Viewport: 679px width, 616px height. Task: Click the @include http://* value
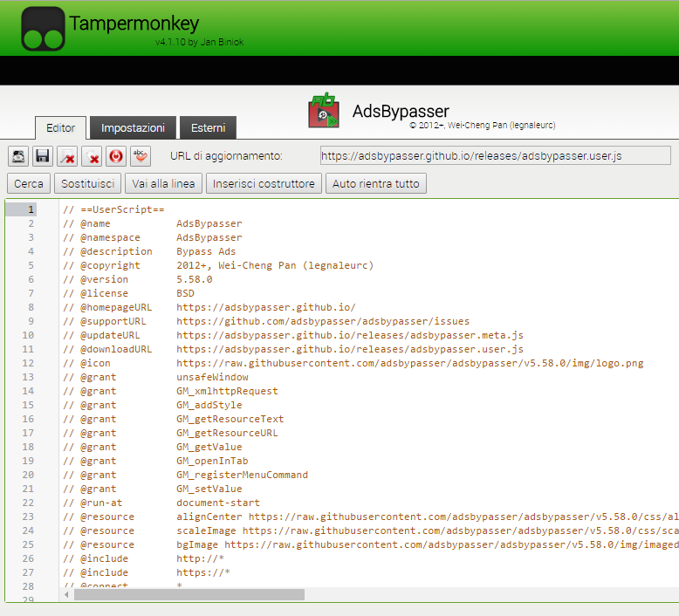[200, 558]
